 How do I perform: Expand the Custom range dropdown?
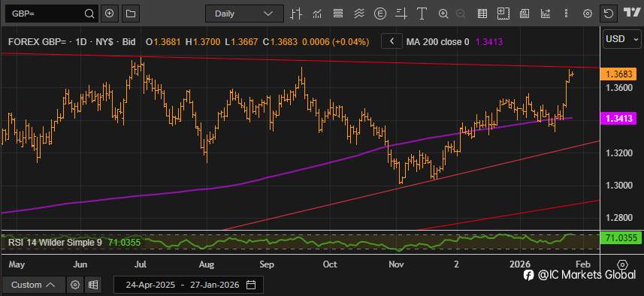(33, 285)
